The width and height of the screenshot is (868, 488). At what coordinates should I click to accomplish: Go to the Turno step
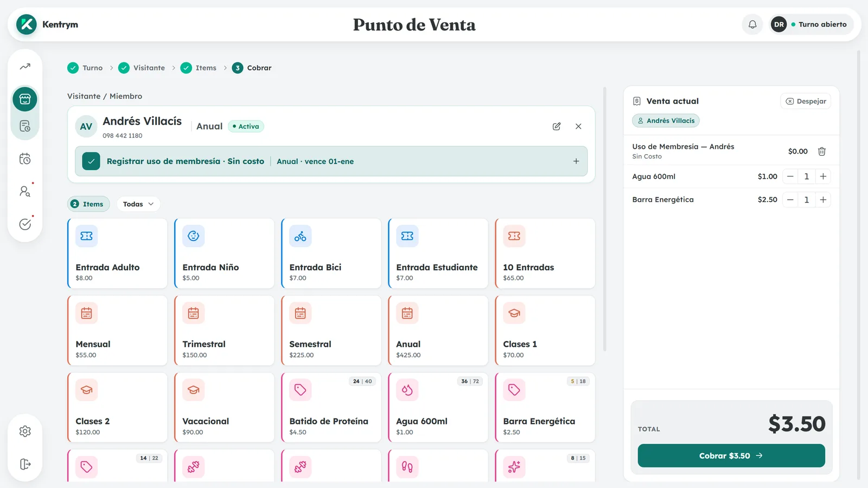[x=85, y=68]
